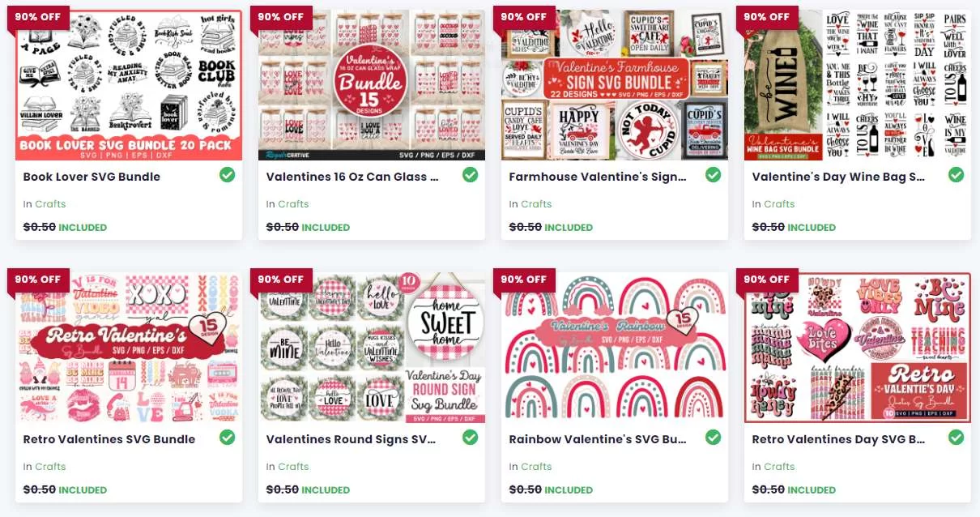Open the Book Lover SVG Bundle title link
The width and height of the screenshot is (980, 517).
point(92,177)
